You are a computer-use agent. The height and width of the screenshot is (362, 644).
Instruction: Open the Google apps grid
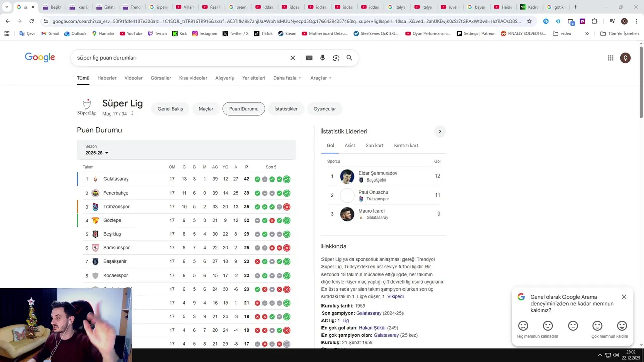(611, 58)
